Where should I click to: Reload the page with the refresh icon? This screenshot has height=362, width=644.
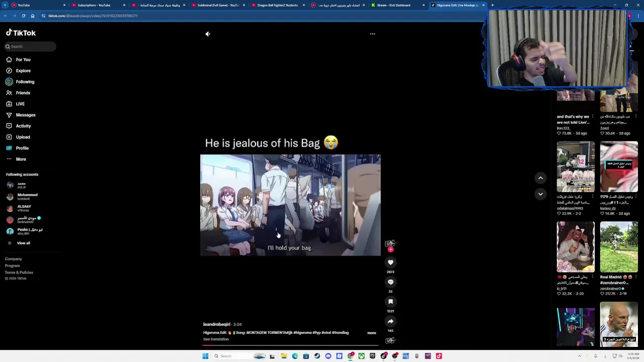tap(23, 16)
